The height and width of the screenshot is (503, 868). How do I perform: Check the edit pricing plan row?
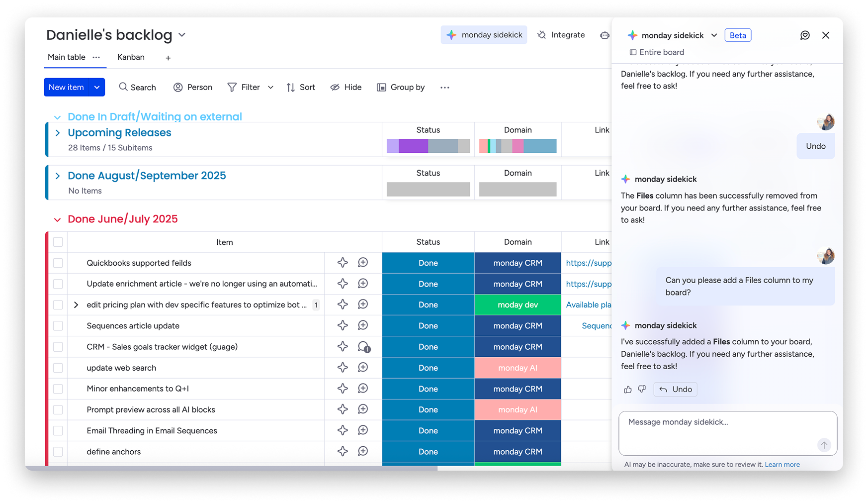tap(58, 304)
